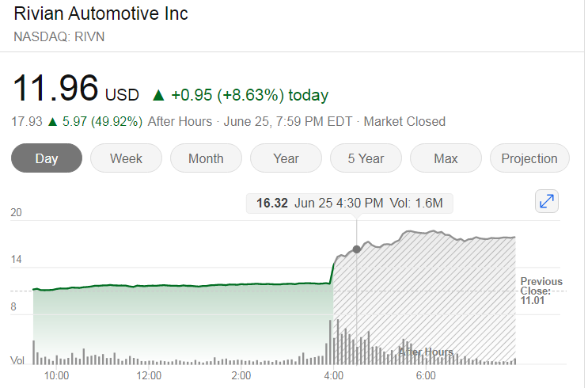Click the 4:00 time axis label
Viewport: 588px width, 388px height.
click(333, 375)
